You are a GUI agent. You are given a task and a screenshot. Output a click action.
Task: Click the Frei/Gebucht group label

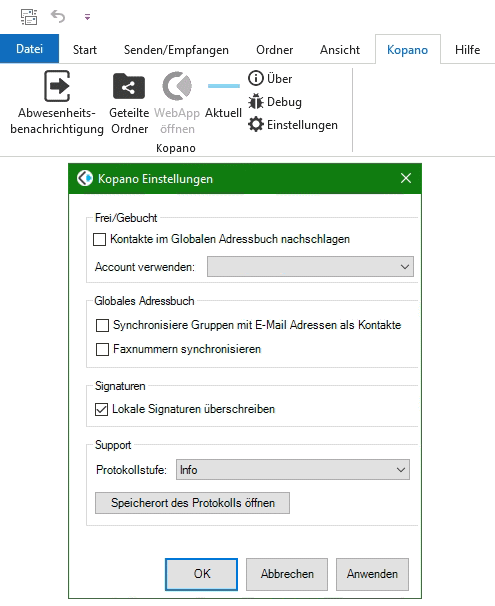pyautogui.click(x=126, y=218)
